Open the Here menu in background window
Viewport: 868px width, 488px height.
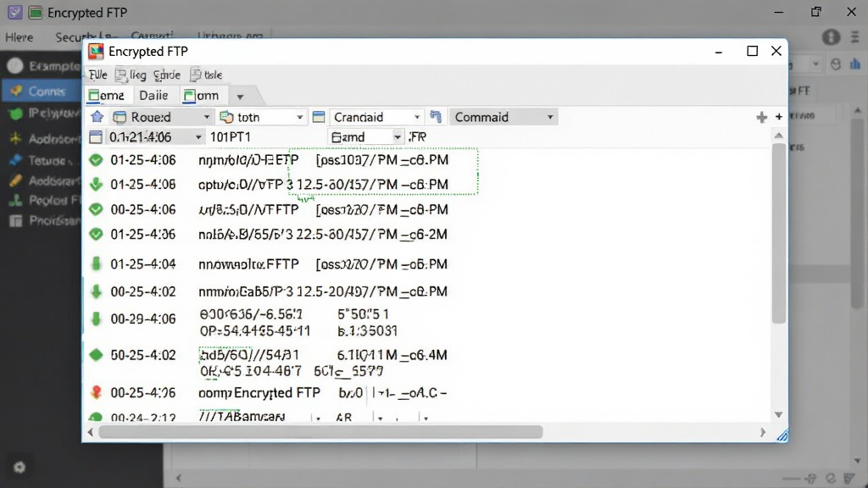[19, 37]
